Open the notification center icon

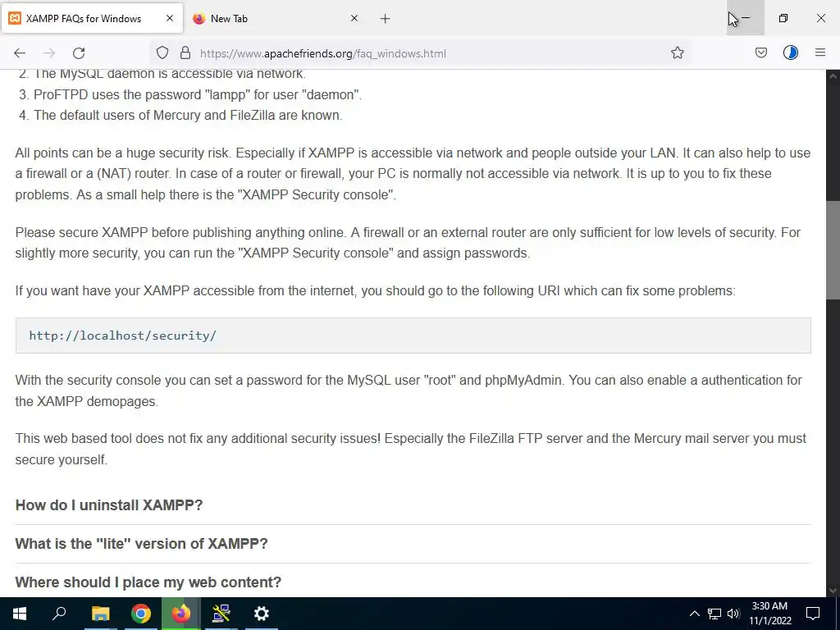(x=813, y=614)
